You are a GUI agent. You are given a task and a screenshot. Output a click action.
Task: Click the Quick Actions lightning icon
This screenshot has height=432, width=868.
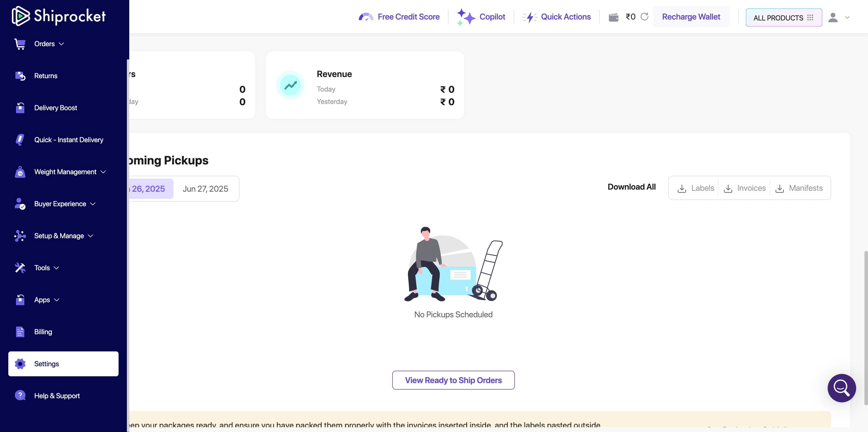pos(530,17)
